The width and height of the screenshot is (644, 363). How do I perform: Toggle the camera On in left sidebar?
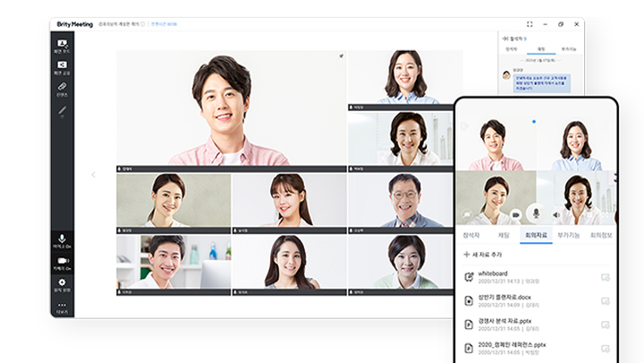pyautogui.click(x=63, y=263)
